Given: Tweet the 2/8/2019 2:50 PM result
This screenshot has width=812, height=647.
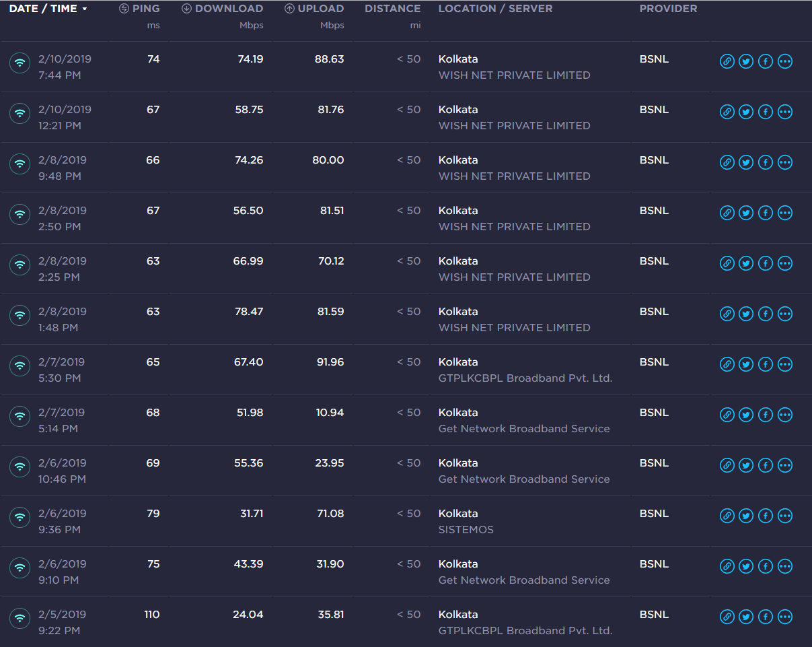Looking at the screenshot, I should click(746, 213).
